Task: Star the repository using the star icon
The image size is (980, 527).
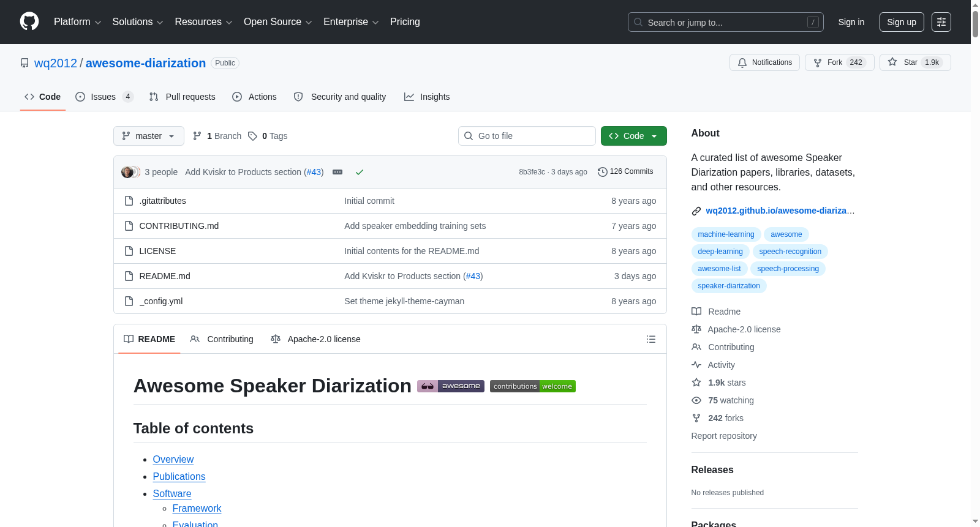Action: (892, 62)
